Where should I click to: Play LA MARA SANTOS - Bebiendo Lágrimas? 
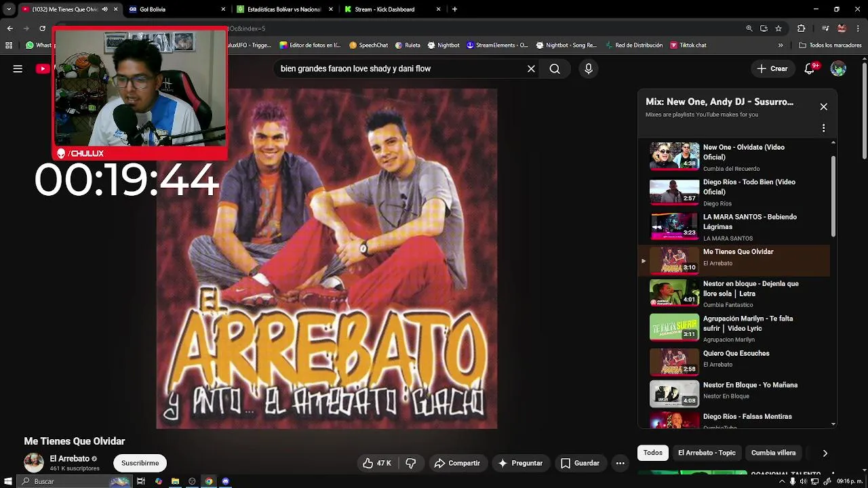734,226
